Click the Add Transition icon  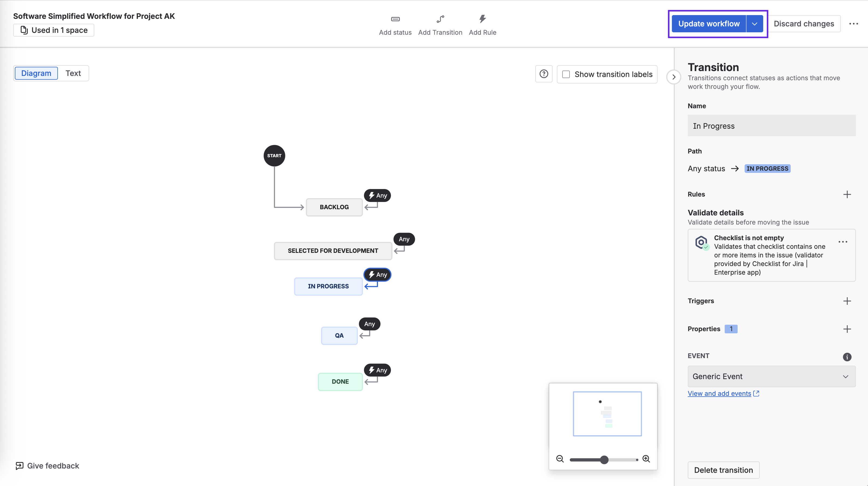coord(440,19)
